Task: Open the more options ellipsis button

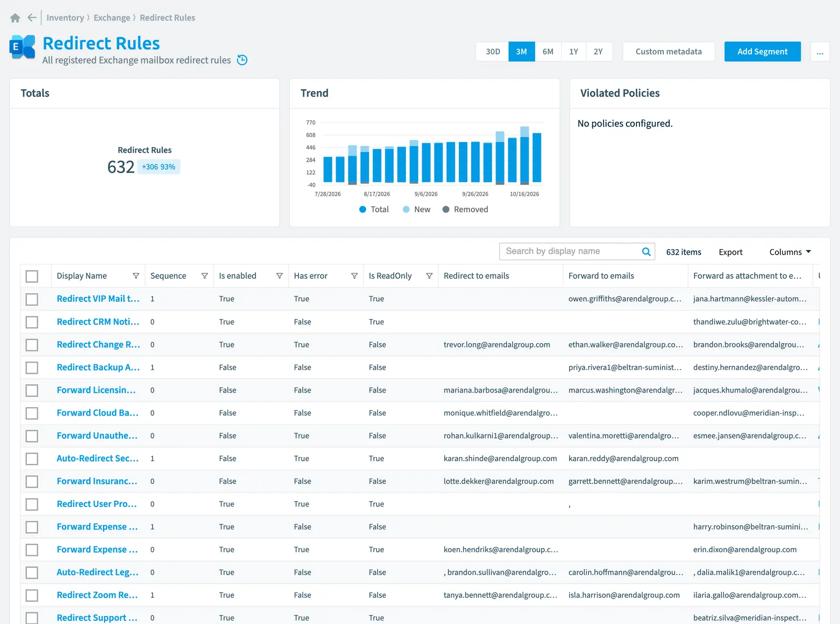Action: click(x=820, y=51)
